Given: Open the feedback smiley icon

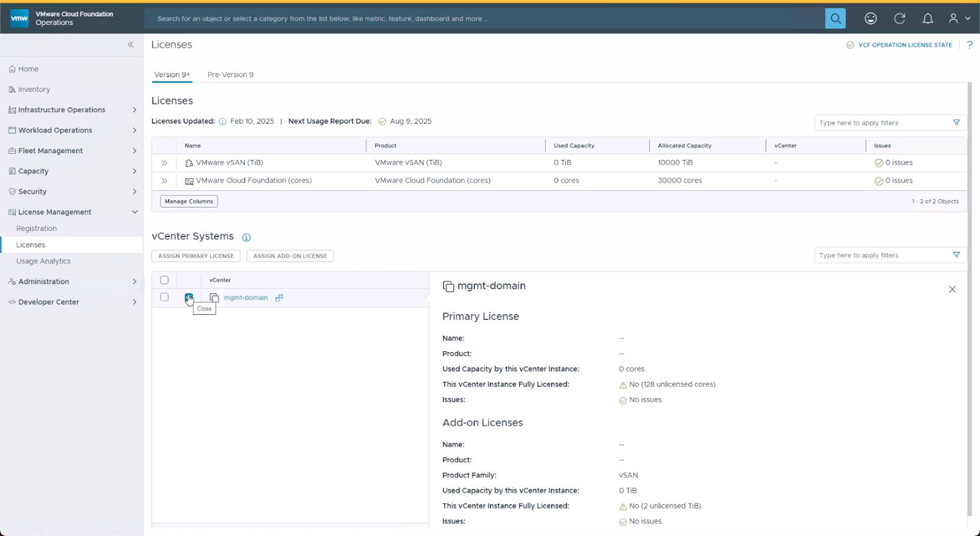Looking at the screenshot, I should coord(870,18).
